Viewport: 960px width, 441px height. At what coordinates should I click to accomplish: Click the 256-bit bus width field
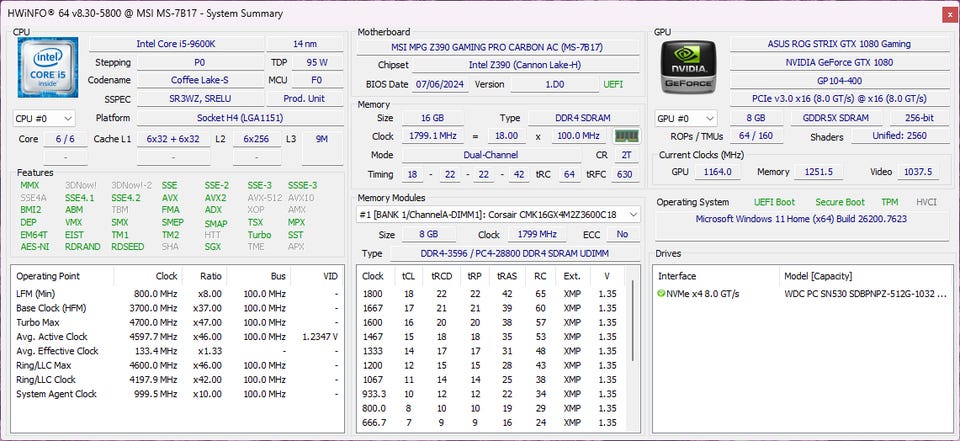pos(919,118)
